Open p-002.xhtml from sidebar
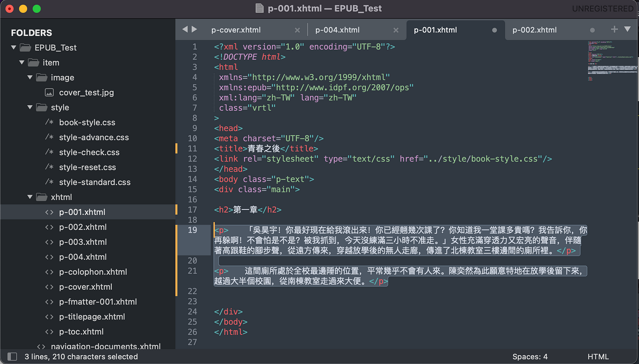The width and height of the screenshot is (639, 364). pos(83,227)
